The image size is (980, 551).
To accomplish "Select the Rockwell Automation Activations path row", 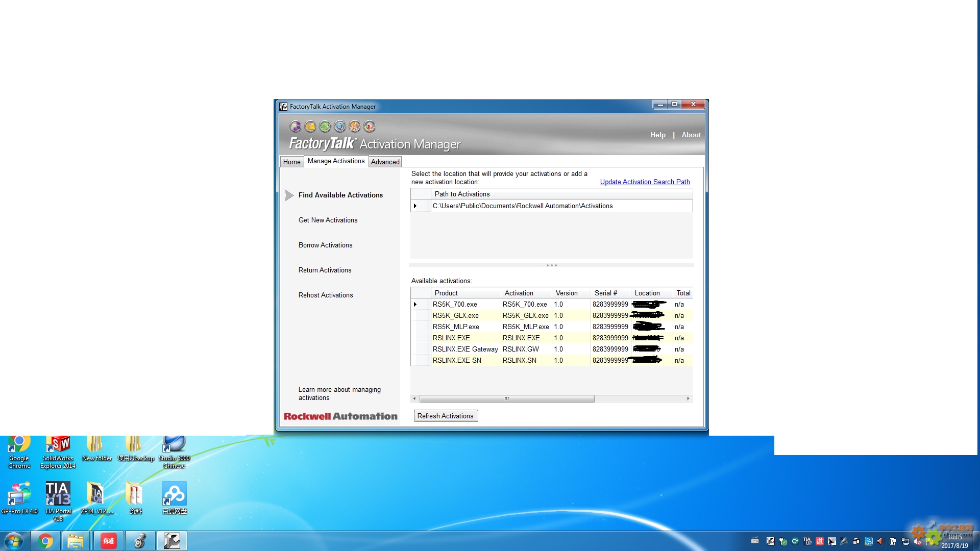I will (x=551, y=206).
